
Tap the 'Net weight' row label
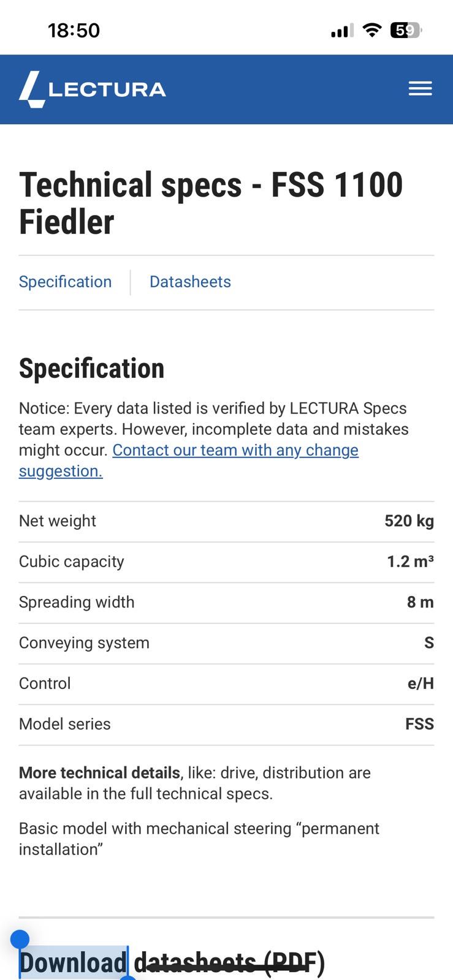click(x=58, y=521)
